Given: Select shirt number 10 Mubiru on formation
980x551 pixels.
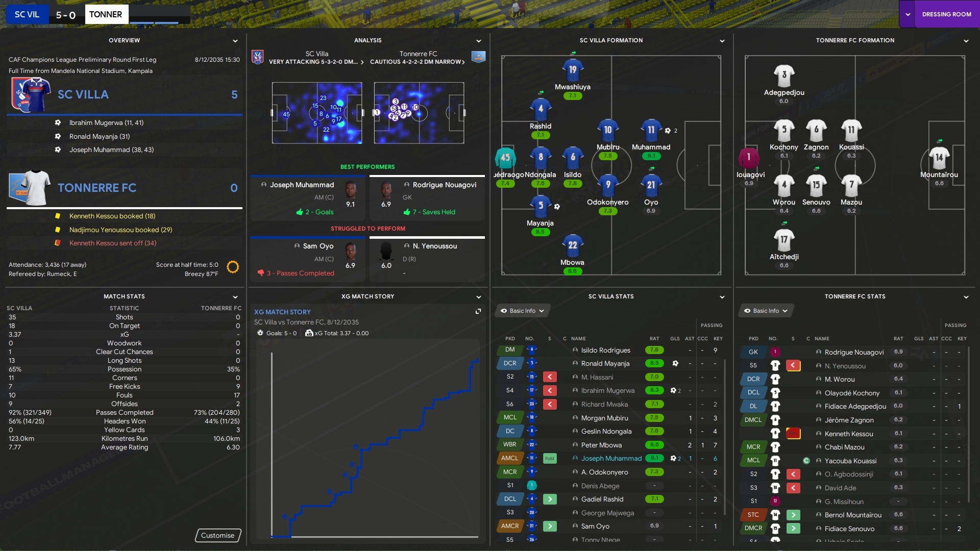Looking at the screenshot, I should coord(608,130).
